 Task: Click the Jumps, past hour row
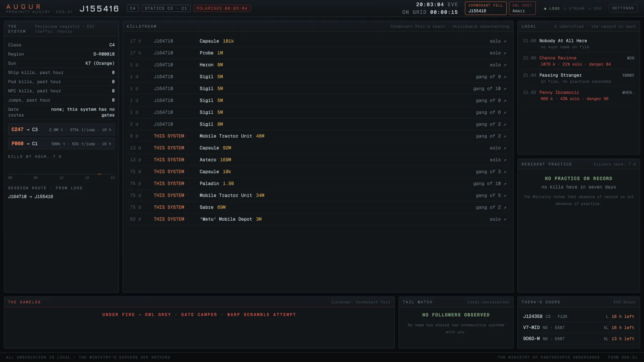point(61,100)
